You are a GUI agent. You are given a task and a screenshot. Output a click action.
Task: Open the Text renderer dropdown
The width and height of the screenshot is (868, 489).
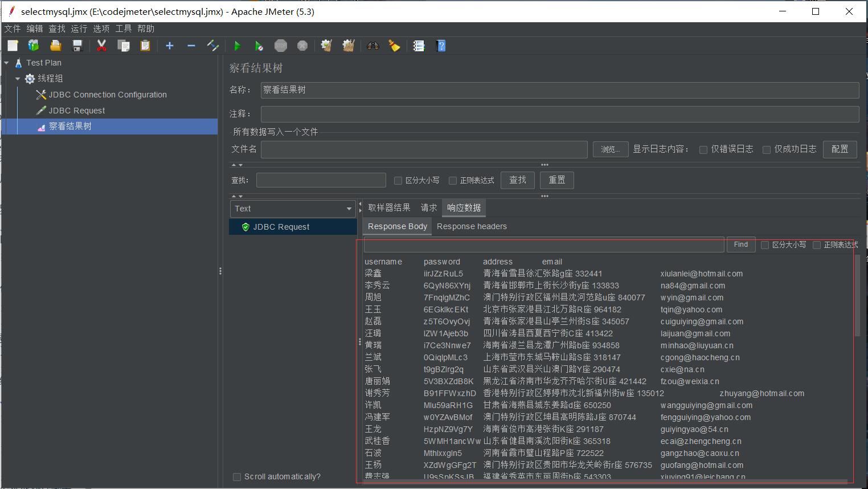pos(293,209)
